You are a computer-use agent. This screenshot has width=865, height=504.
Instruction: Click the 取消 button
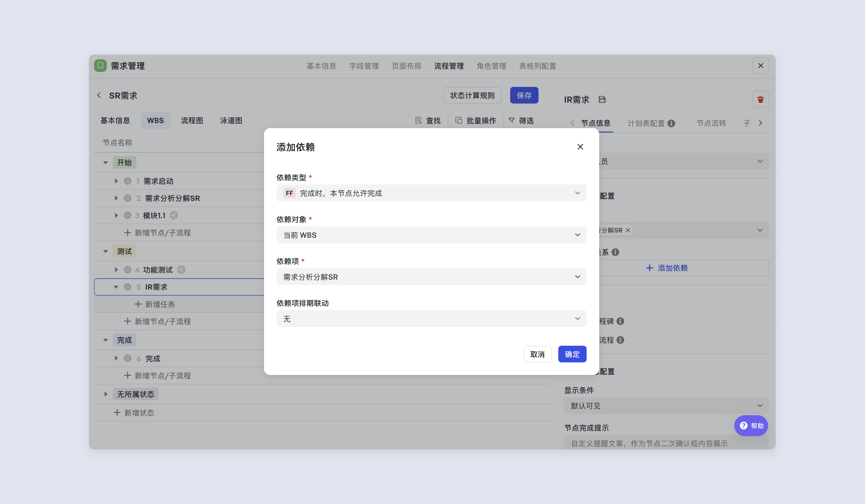tap(537, 354)
